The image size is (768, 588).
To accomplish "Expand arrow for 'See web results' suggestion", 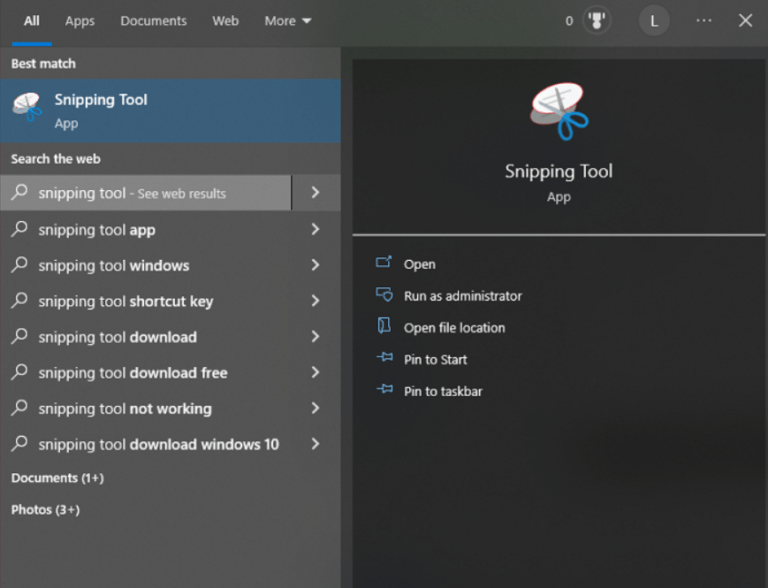I will tap(316, 193).
